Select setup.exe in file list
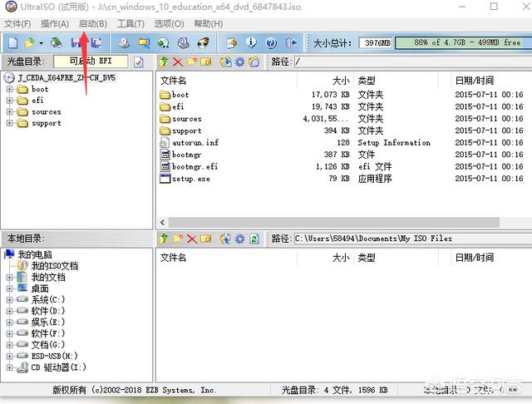The height and width of the screenshot is (404, 532). click(x=190, y=179)
